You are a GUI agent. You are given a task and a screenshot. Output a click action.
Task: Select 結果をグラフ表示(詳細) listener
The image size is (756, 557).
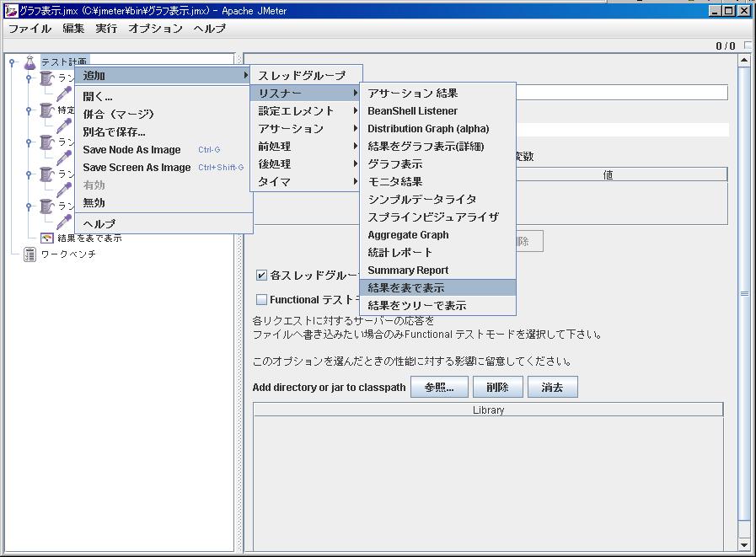point(437,146)
